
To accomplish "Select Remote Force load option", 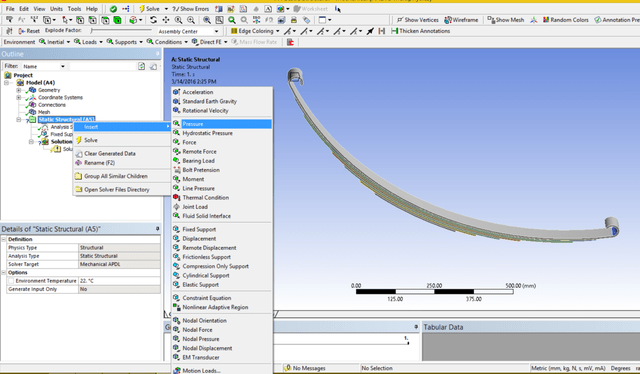I will click(x=222, y=151).
